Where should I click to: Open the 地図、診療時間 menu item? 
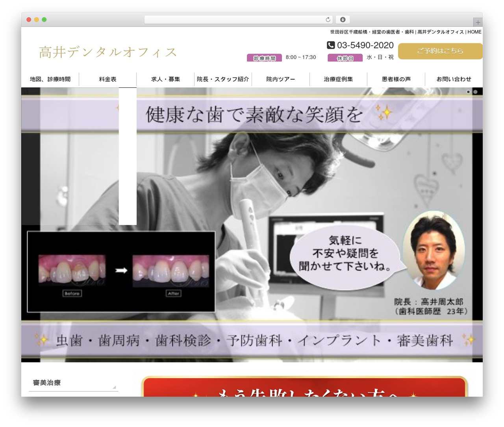50,79
